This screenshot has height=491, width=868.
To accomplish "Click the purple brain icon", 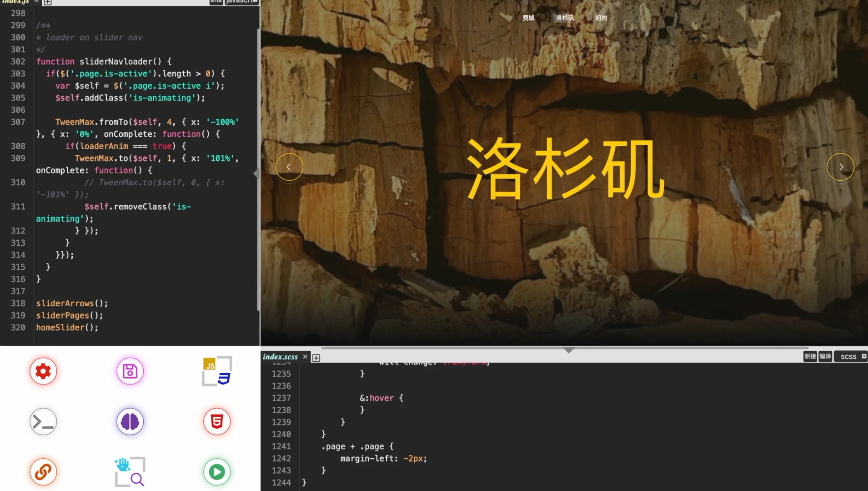I will (130, 421).
